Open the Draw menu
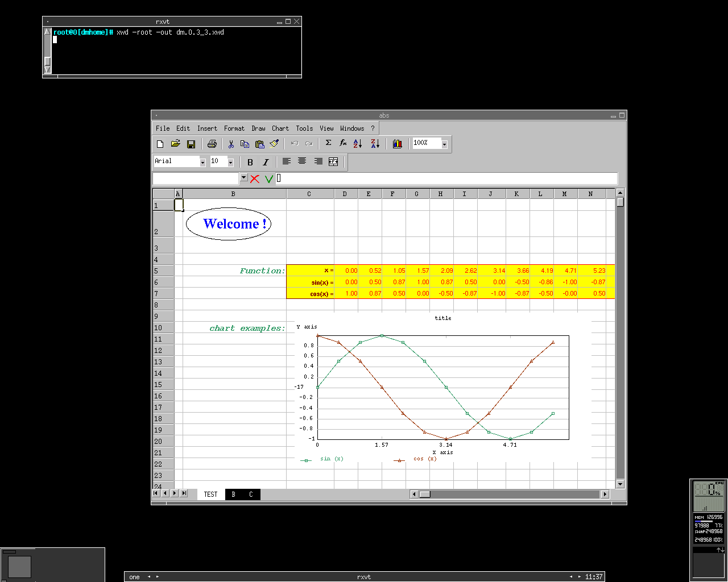 click(259, 128)
